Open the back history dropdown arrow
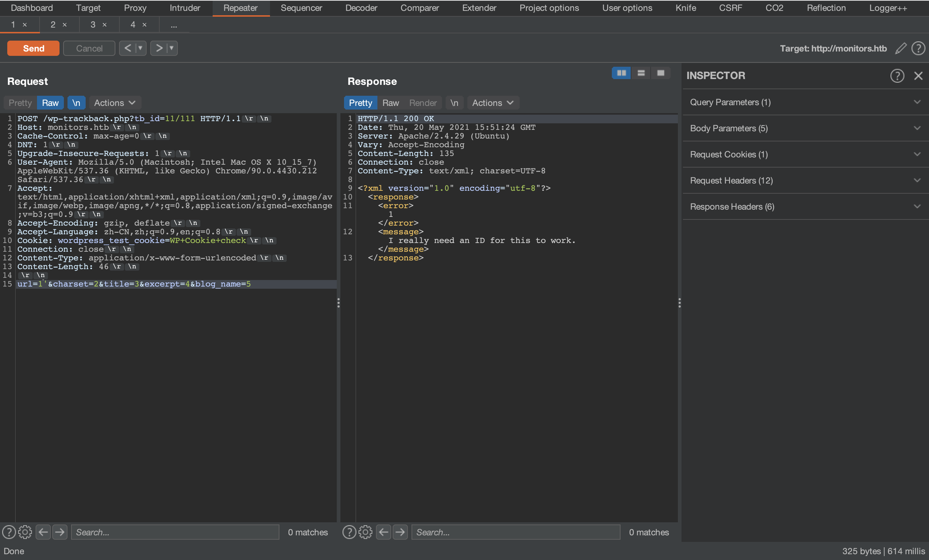 coord(141,48)
